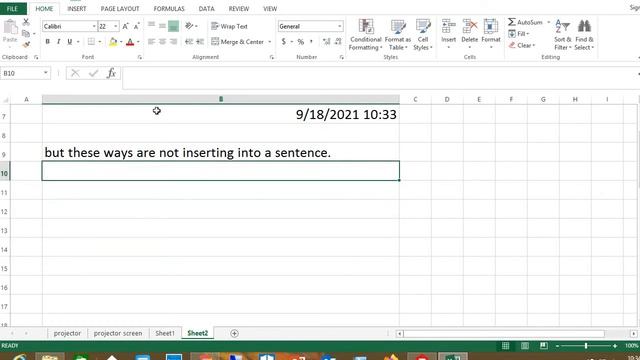Toggle Wrap Text

tap(229, 26)
